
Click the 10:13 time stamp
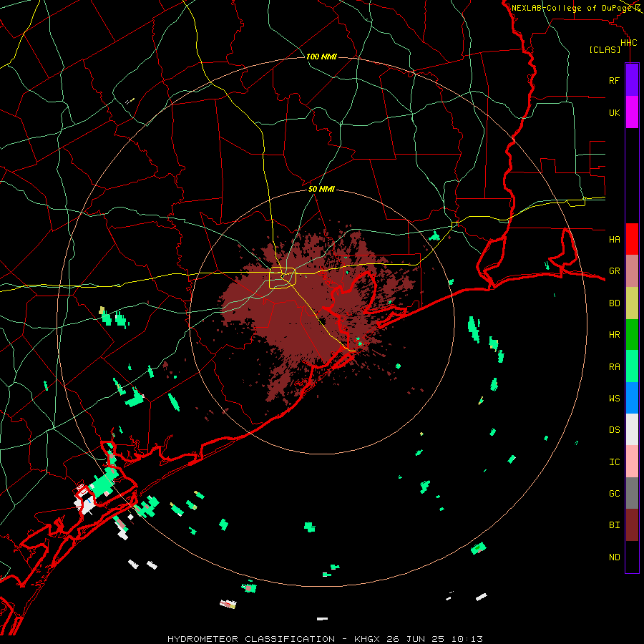point(467,639)
